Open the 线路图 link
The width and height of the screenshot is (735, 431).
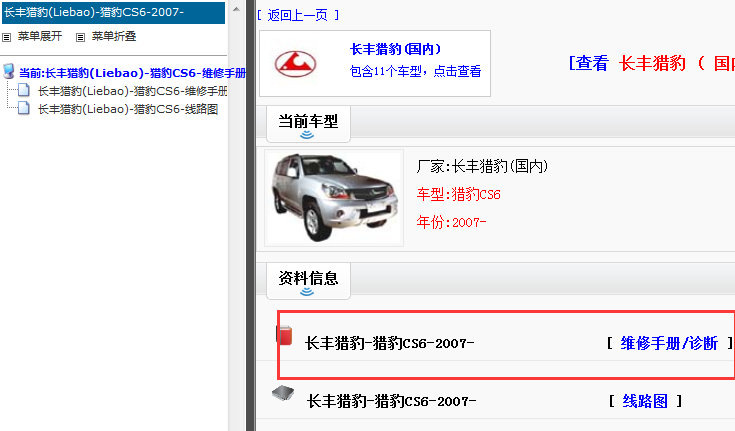click(x=645, y=401)
